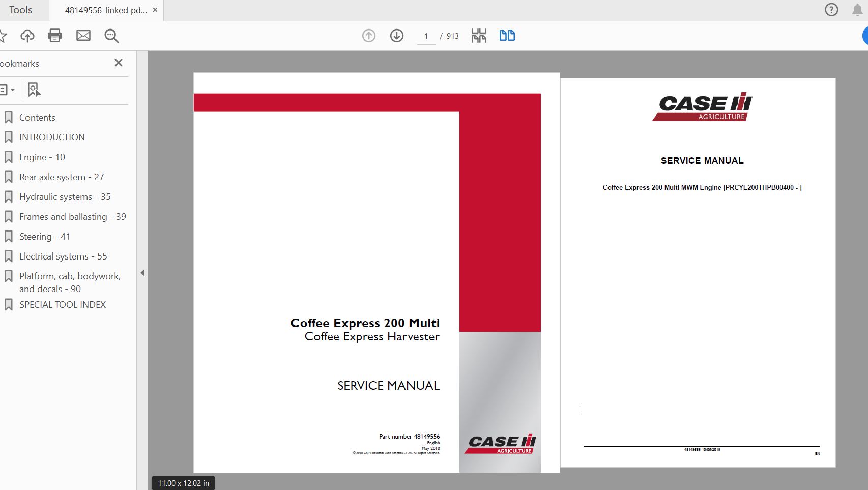Screen dimensions: 868x490
Task: Open the Tools tab
Action: tap(20, 10)
